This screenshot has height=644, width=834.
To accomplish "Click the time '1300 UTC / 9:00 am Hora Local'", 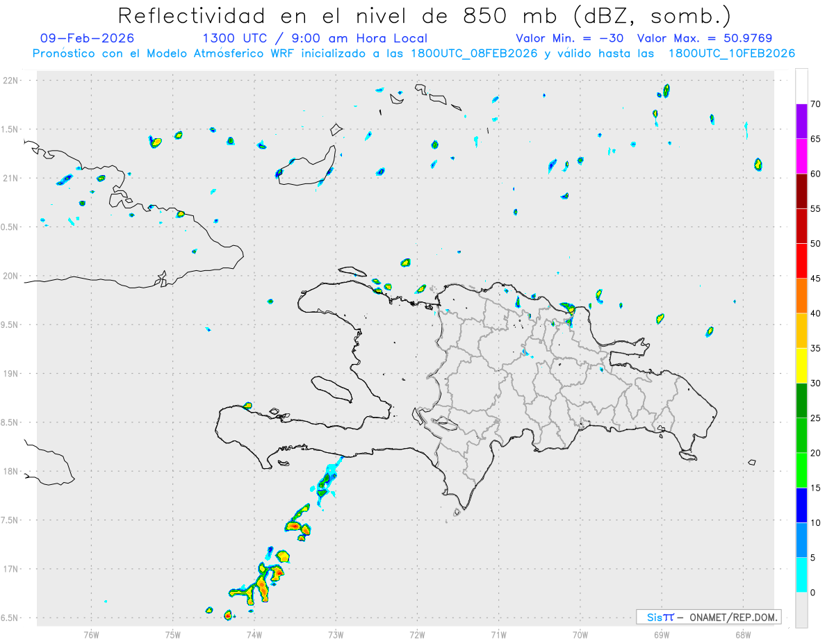I will (315, 38).
